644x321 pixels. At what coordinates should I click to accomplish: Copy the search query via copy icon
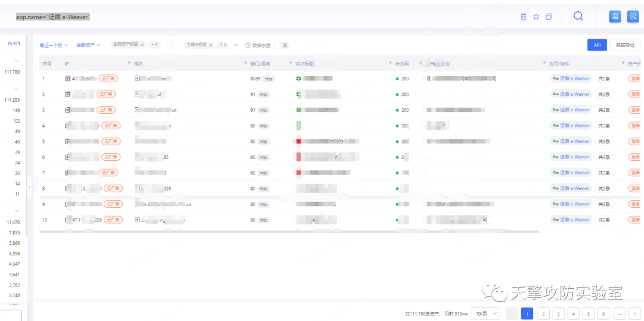pyautogui.click(x=549, y=17)
